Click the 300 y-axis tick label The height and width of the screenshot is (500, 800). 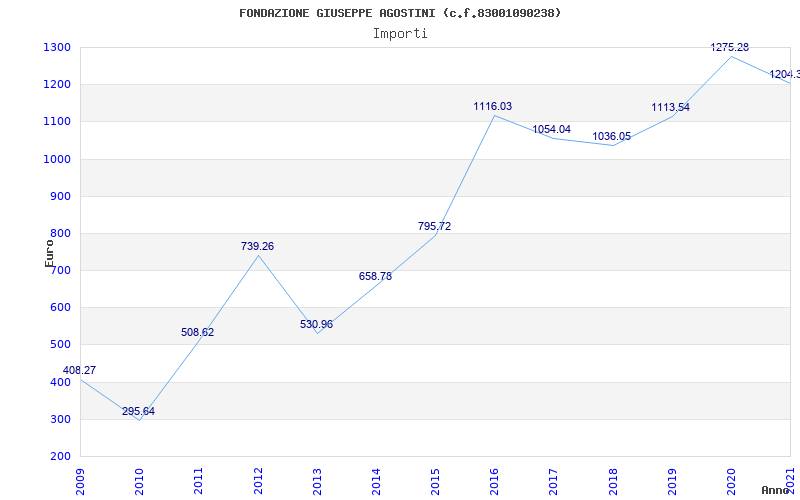coord(63,419)
